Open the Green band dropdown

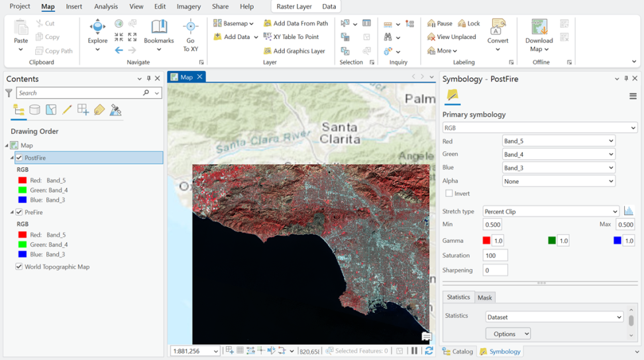pyautogui.click(x=559, y=154)
